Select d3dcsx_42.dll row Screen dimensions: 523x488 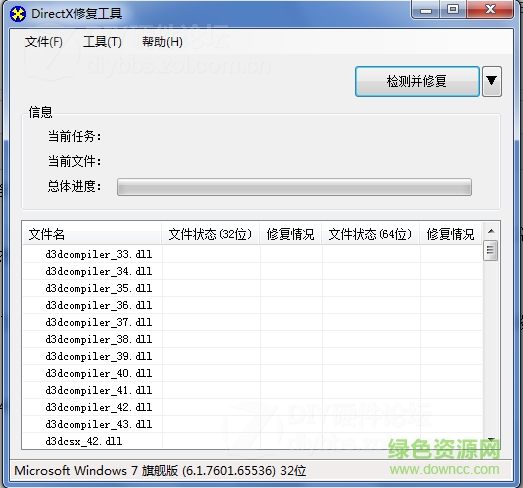tap(252, 441)
